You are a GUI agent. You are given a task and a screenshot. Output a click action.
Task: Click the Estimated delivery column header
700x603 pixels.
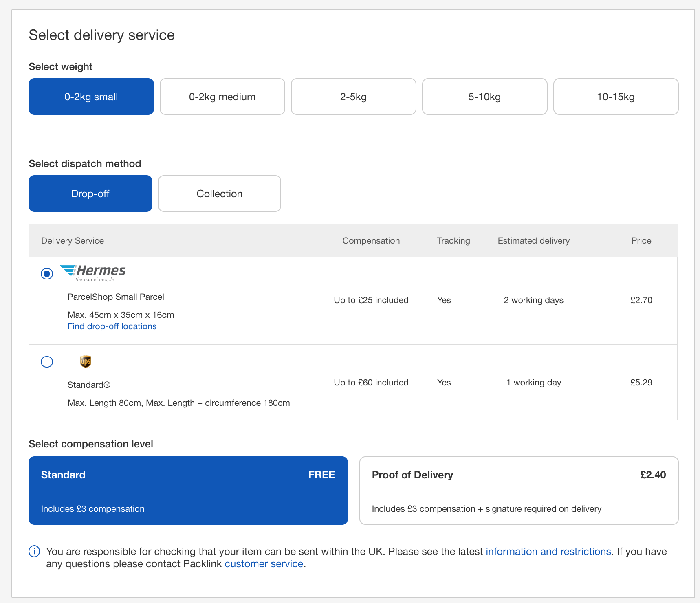(x=534, y=241)
